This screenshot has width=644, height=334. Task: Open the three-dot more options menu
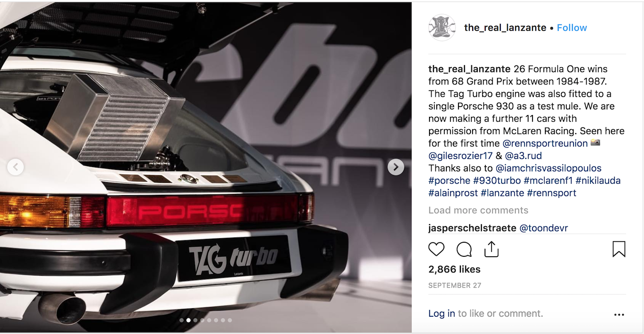click(x=619, y=315)
